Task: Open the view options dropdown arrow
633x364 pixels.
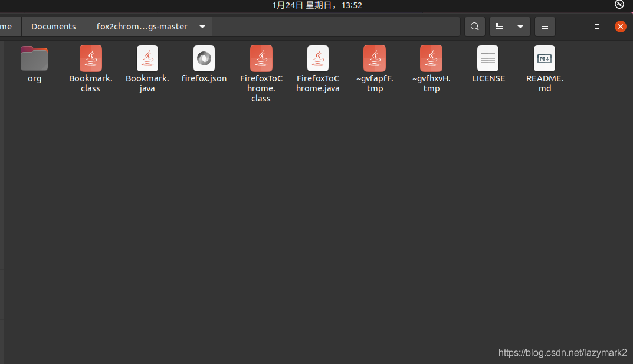Action: point(520,27)
